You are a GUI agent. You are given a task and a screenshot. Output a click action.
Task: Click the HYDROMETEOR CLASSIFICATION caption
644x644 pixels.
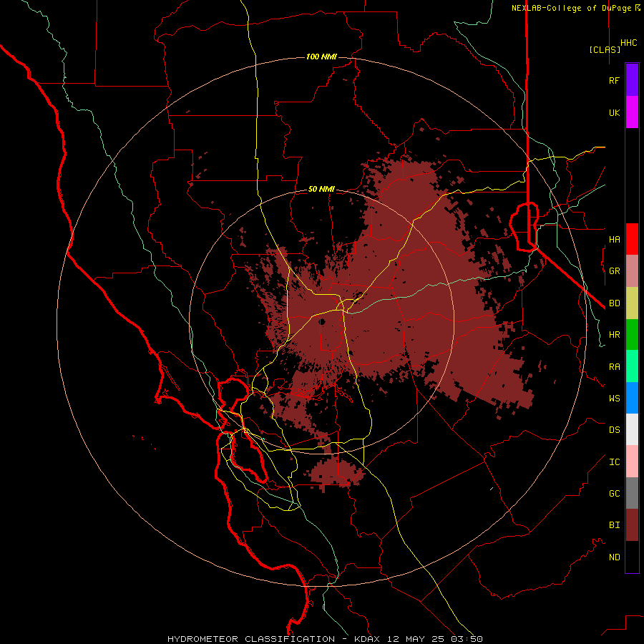pos(251,639)
